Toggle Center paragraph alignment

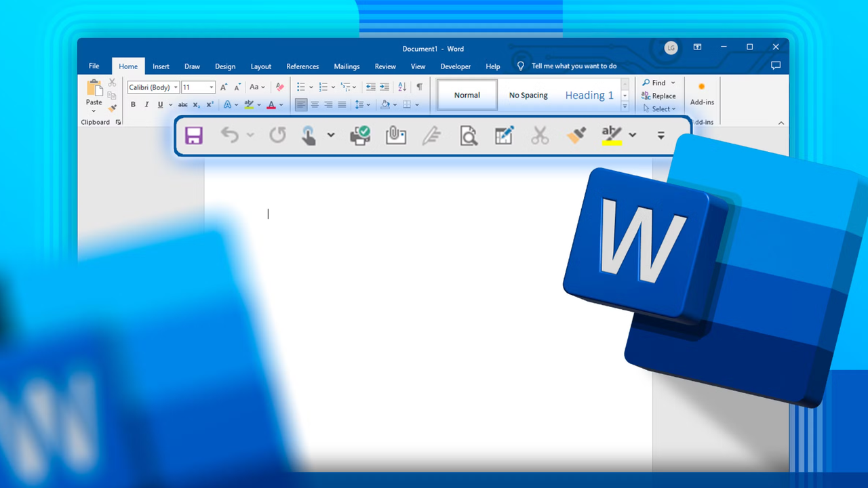315,104
